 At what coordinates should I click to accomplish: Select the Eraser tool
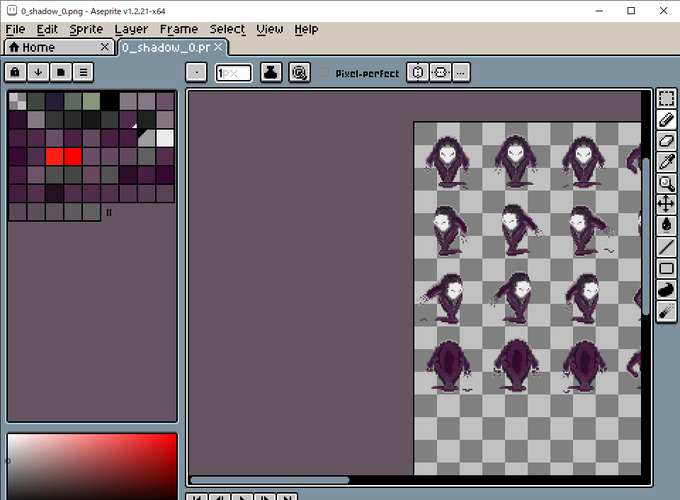click(x=666, y=141)
